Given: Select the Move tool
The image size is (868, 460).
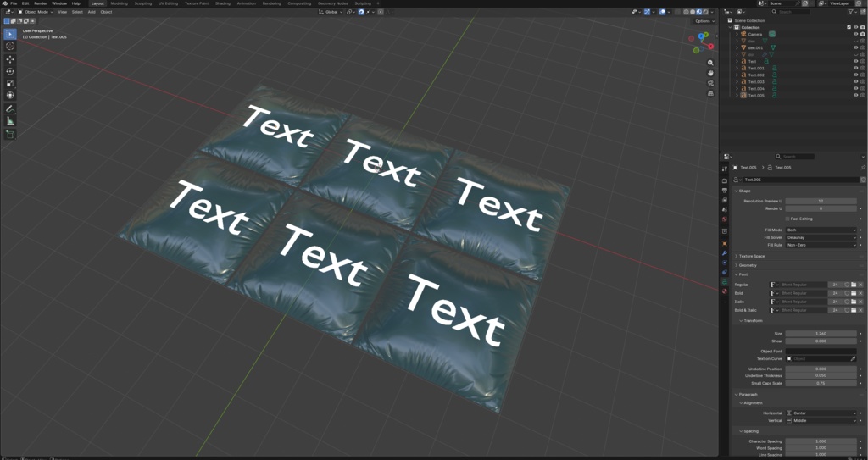Looking at the screenshot, I should click(x=10, y=59).
